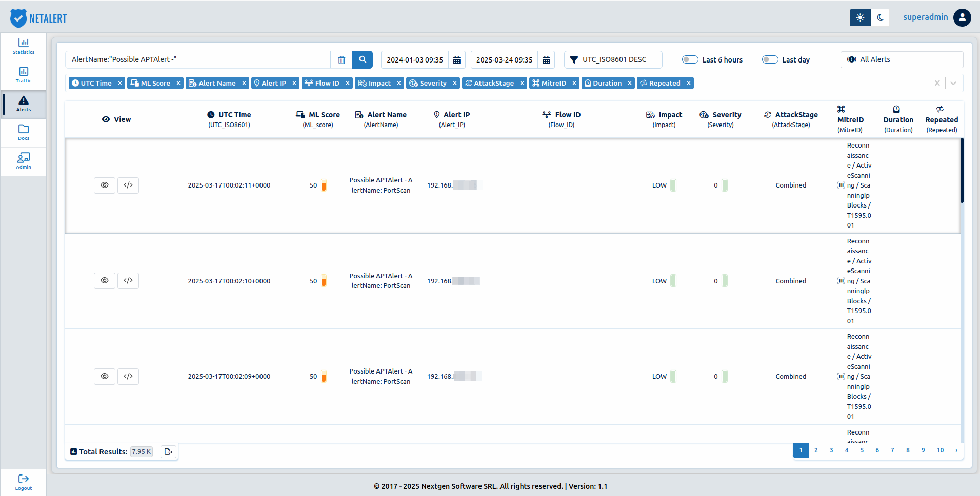Viewport: 980px width, 496px height.
Task: Sort by Severity column header
Action: coord(721,119)
